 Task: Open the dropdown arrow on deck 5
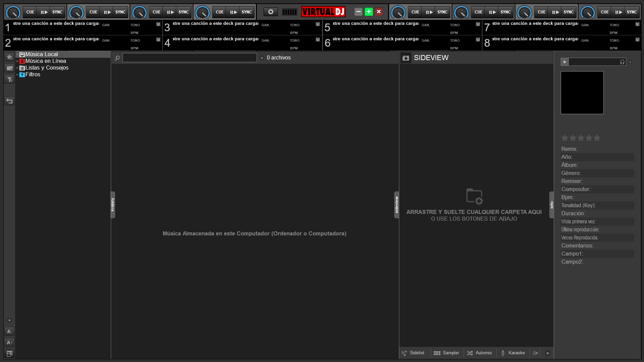(x=478, y=24)
